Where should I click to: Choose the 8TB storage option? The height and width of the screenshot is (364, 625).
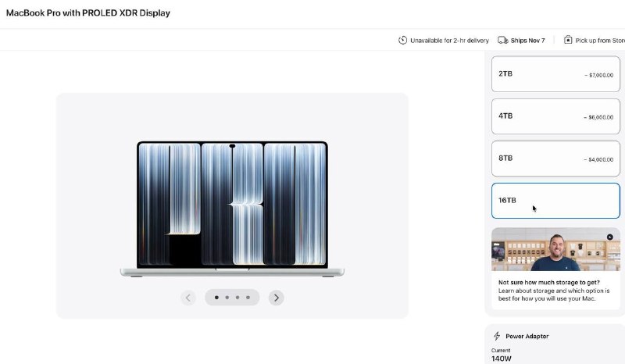click(555, 159)
